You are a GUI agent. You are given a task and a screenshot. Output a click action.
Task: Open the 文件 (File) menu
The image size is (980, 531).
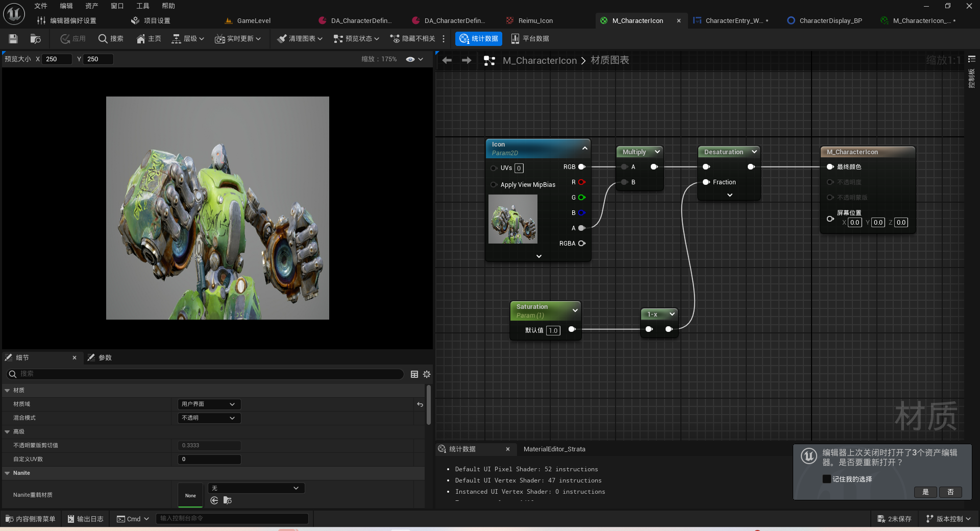41,6
